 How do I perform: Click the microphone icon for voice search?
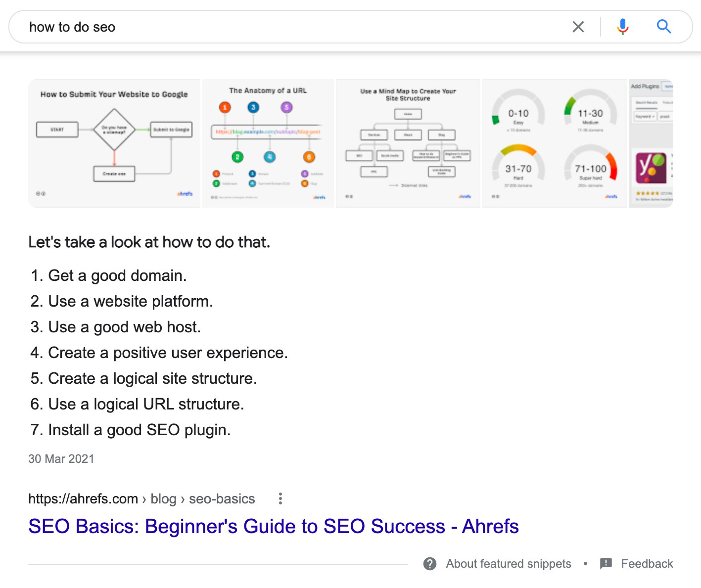click(622, 27)
